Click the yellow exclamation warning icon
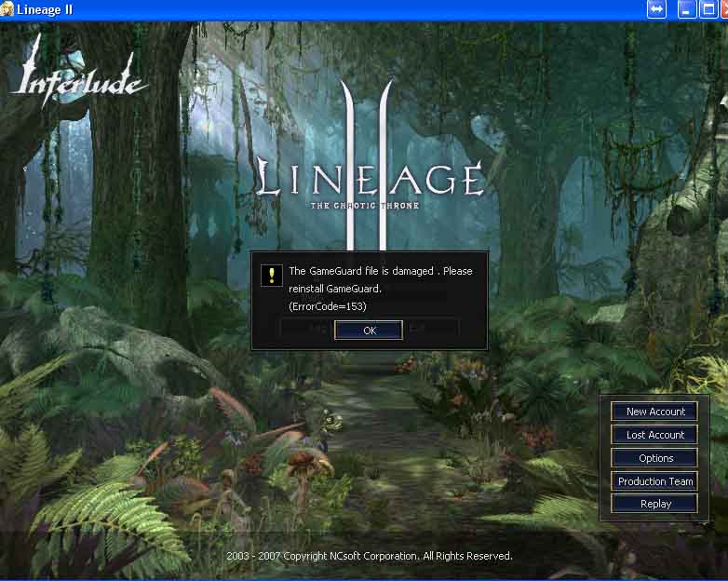Image resolution: width=728 pixels, height=581 pixels. coord(272,275)
